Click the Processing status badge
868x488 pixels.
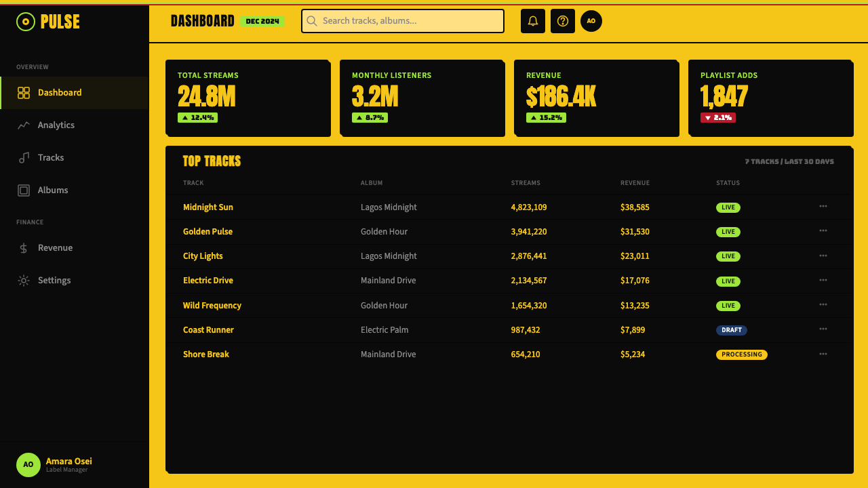pyautogui.click(x=742, y=354)
